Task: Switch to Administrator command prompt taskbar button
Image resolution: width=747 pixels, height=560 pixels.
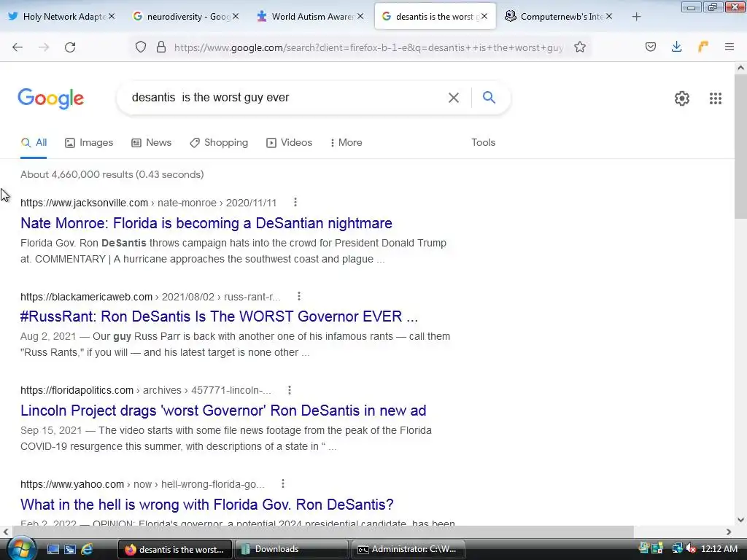Action: [409, 549]
